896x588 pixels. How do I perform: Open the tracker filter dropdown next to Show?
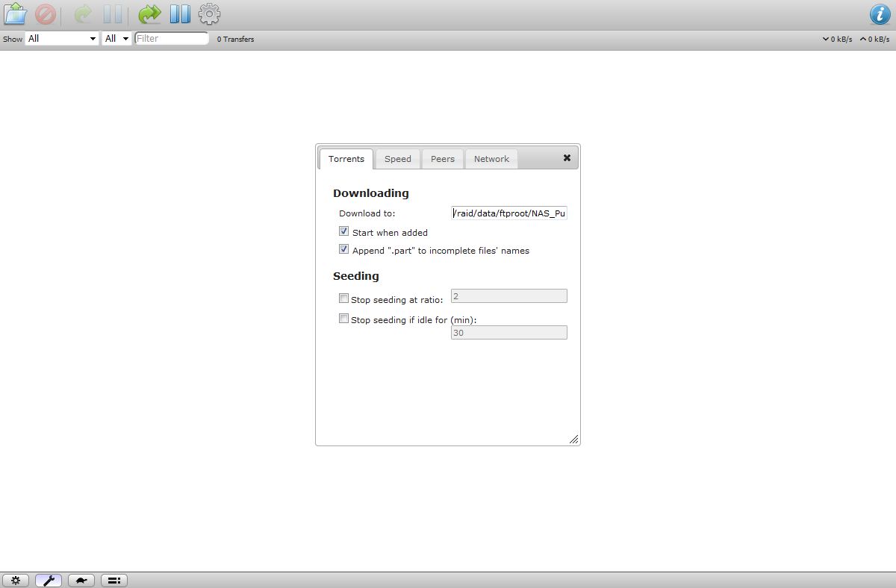[116, 38]
